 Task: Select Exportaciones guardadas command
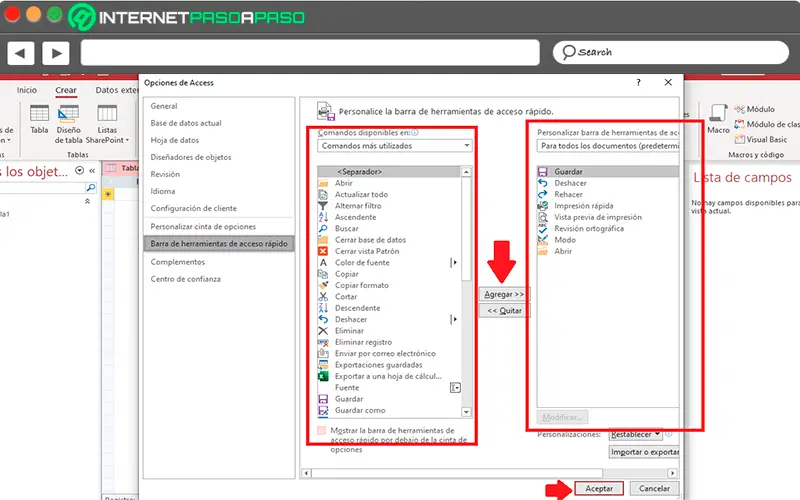389,365
